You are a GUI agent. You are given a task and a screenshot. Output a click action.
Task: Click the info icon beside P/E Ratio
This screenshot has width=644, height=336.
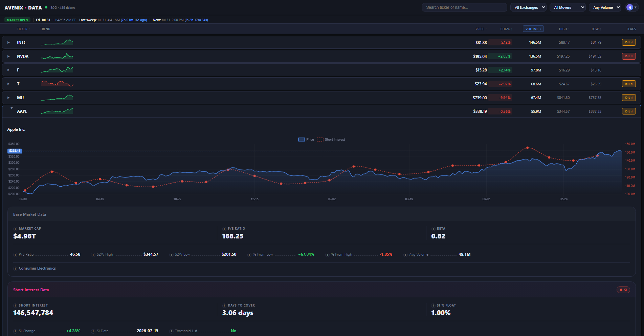coord(224,229)
